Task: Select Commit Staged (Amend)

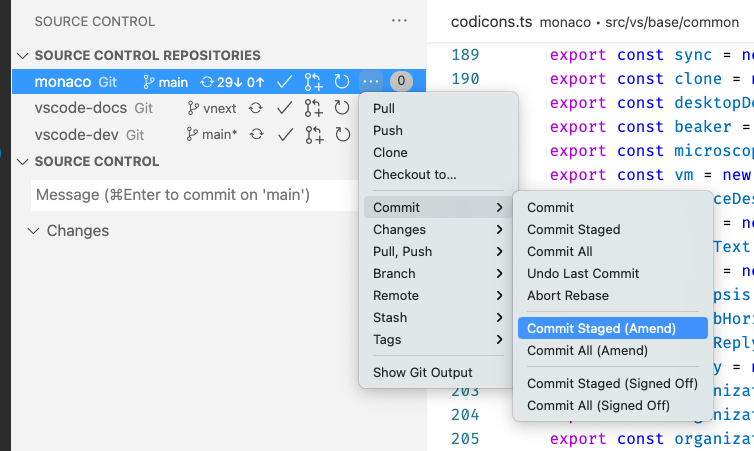Action: tap(613, 328)
